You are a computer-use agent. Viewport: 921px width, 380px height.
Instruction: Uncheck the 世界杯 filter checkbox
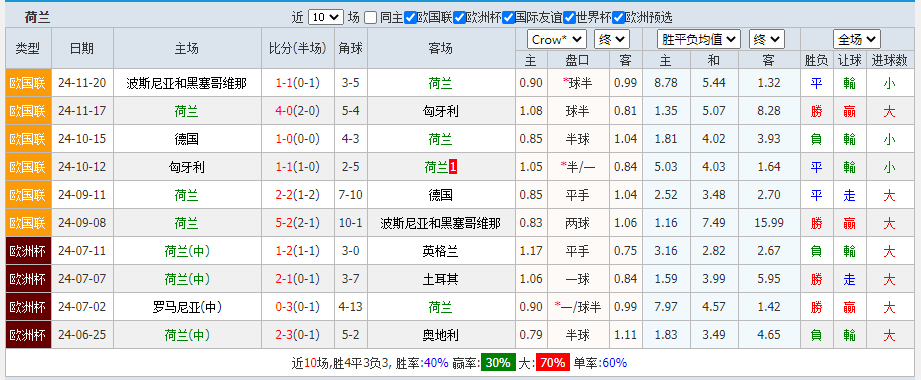click(x=569, y=18)
